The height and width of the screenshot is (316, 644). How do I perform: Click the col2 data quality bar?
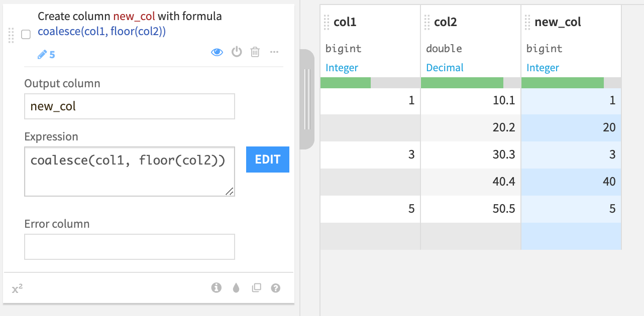pyautogui.click(x=471, y=83)
